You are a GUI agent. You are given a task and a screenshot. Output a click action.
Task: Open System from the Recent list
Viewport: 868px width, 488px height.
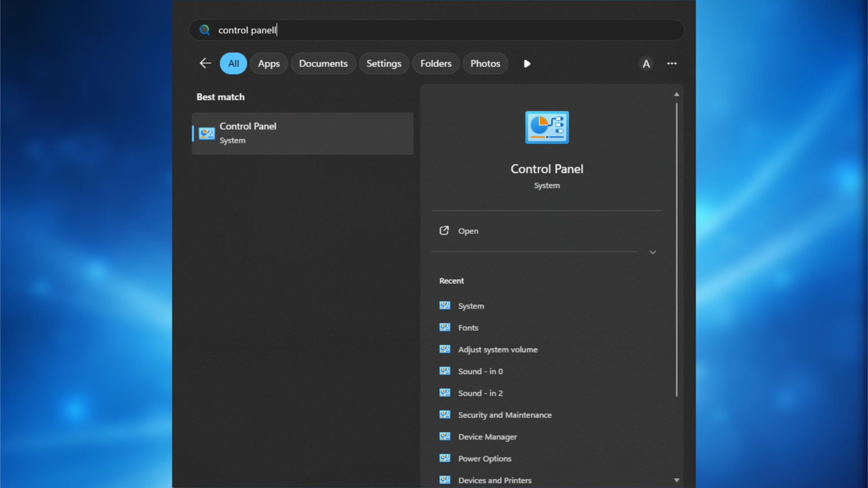(x=471, y=306)
